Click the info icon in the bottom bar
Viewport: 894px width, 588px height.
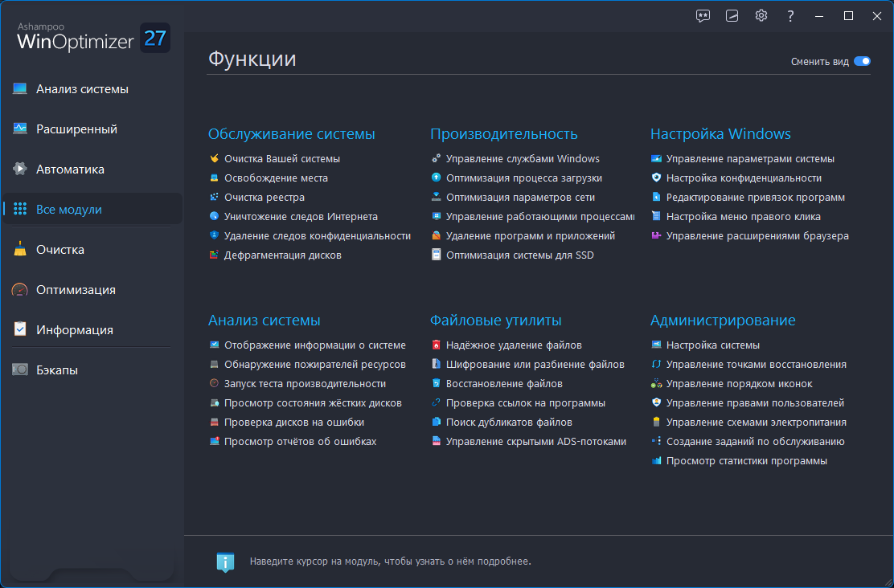tap(225, 561)
